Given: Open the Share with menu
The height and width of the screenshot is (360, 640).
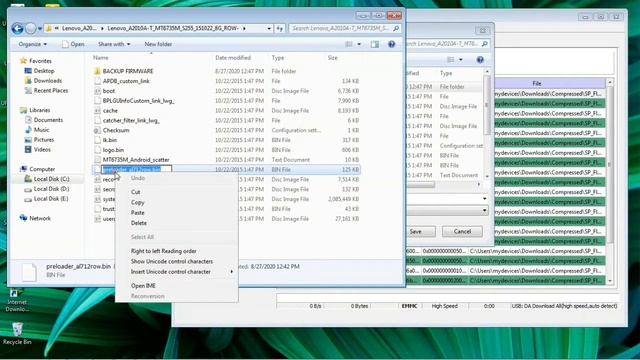Looking at the screenshot, I should (x=114, y=44).
